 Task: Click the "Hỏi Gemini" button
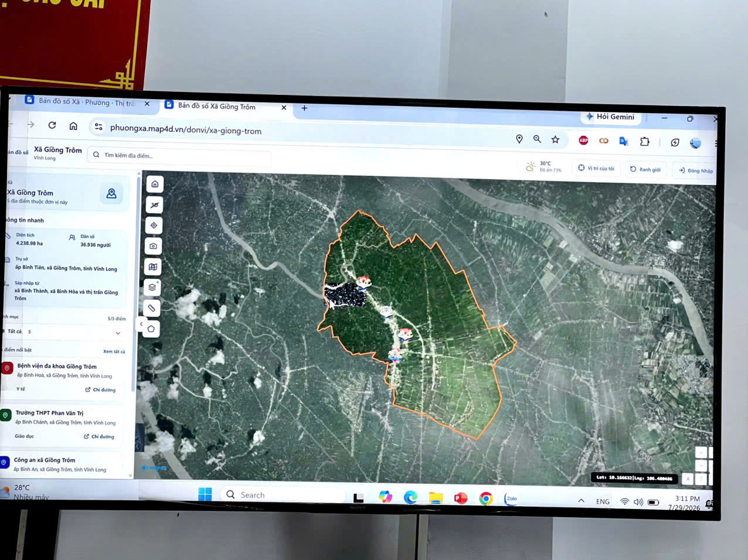point(610,117)
